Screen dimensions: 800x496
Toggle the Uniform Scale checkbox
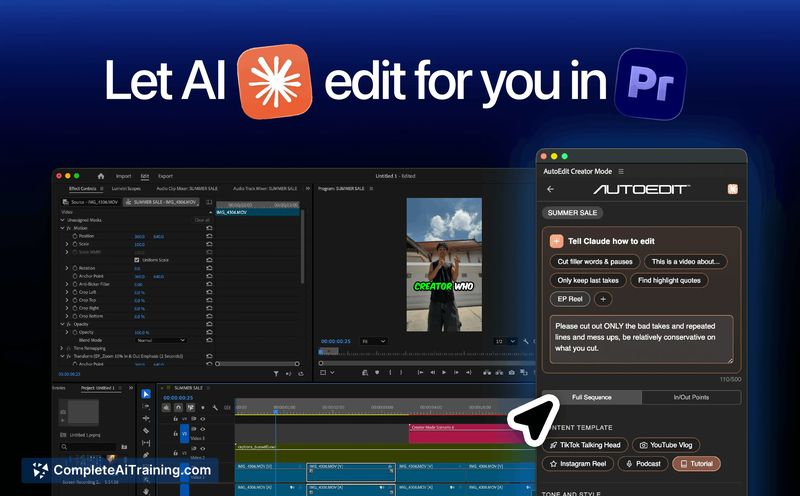136,260
